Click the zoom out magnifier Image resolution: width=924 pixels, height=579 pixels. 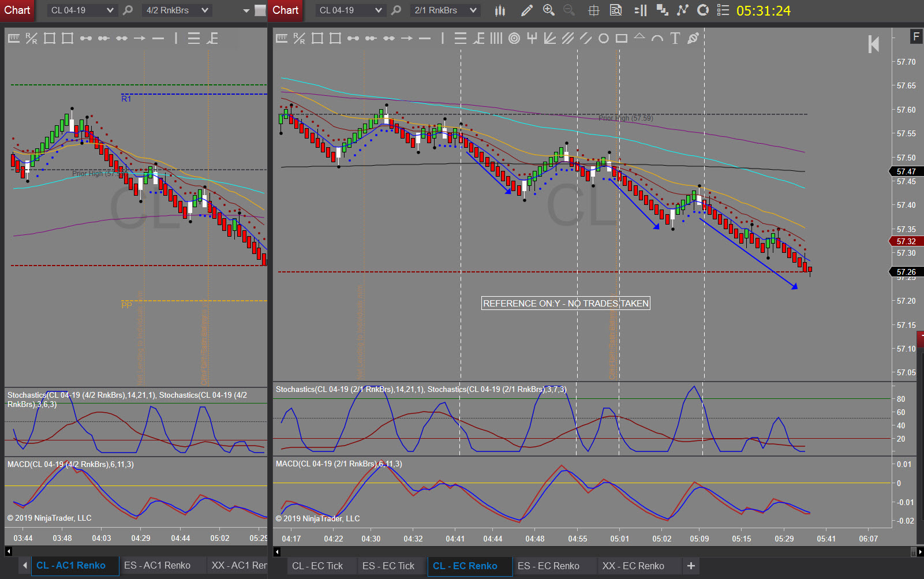pyautogui.click(x=569, y=10)
